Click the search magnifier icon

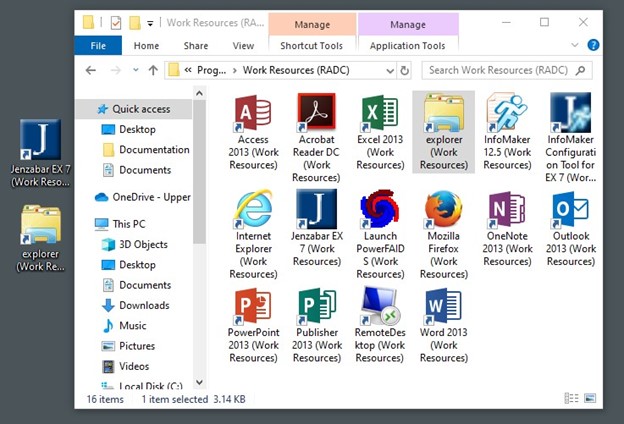pyautogui.click(x=581, y=70)
